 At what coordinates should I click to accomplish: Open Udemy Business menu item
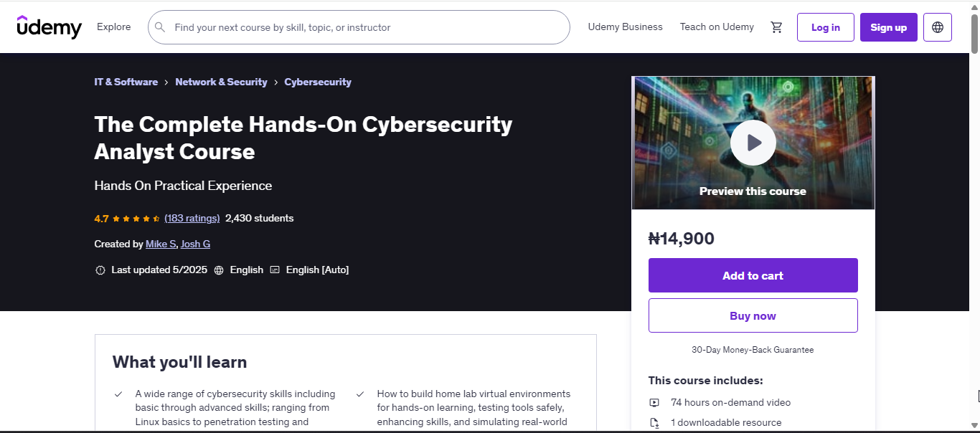(625, 27)
